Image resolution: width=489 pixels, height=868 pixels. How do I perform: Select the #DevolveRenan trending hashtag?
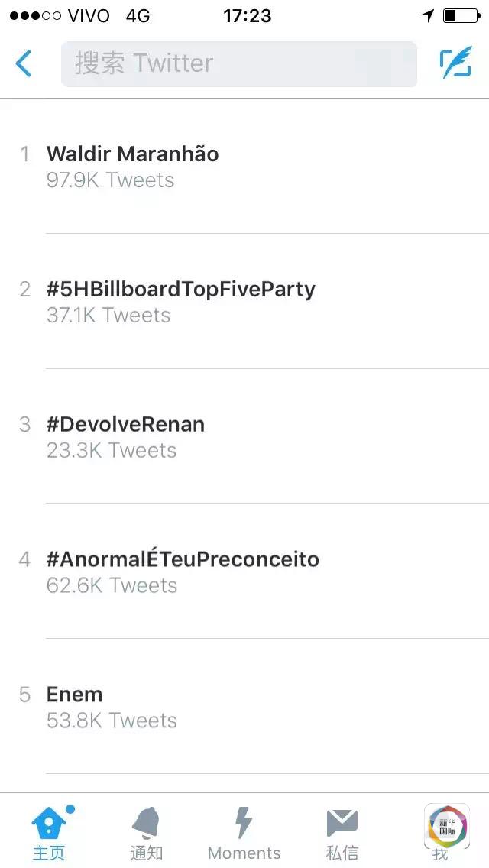coord(125,424)
